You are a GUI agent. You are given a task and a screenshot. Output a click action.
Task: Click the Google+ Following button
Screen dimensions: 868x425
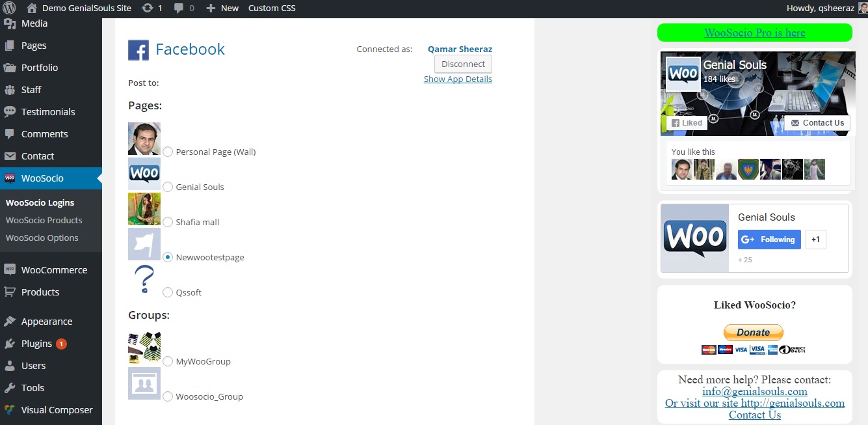point(769,240)
